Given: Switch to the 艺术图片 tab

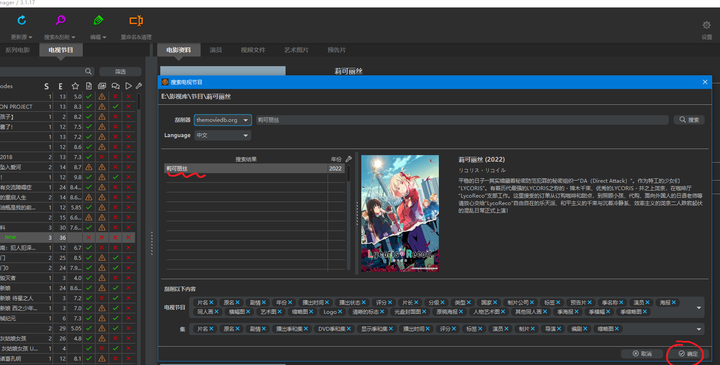Looking at the screenshot, I should click(296, 50).
